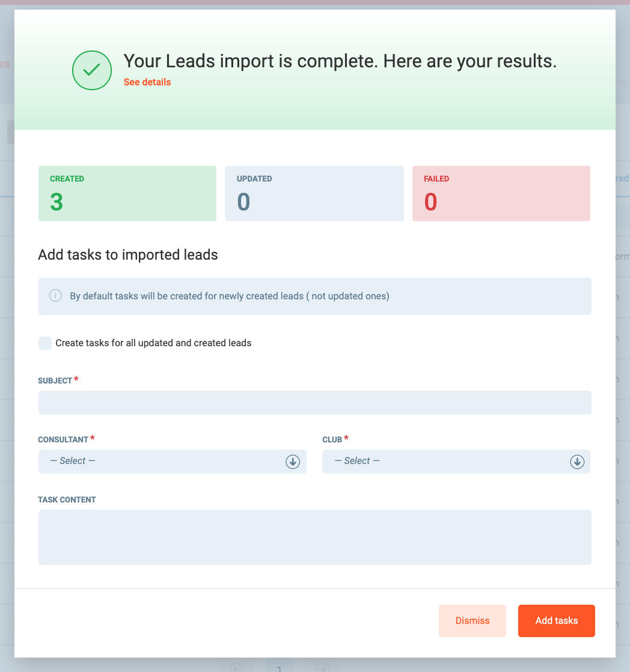Click the 'Add tasks to imported leads' heading
Viewport: 630px width, 672px height.
tap(128, 255)
